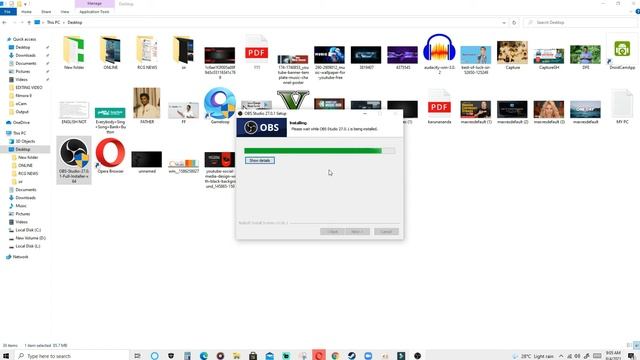Go up one level in Explorer

coord(29,22)
